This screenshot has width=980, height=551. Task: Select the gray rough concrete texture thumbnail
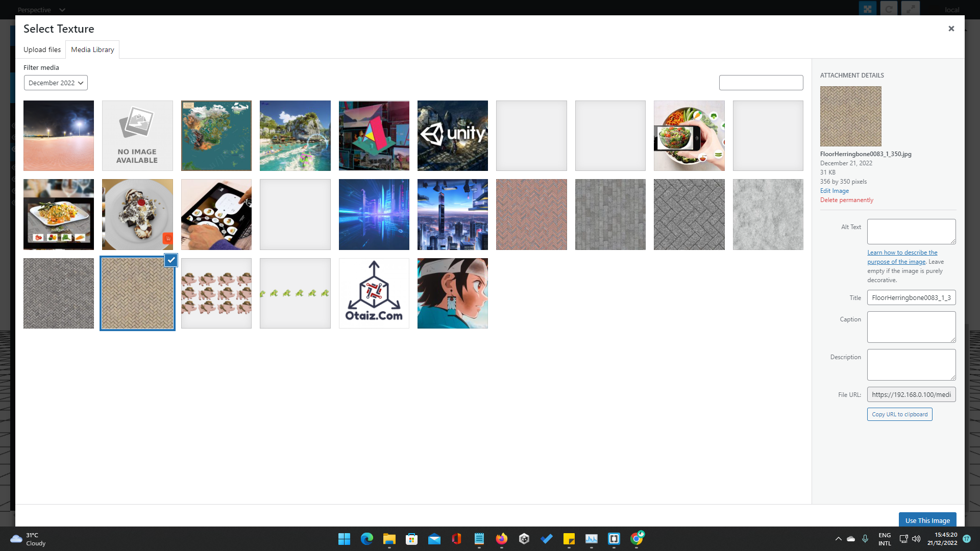(x=768, y=214)
